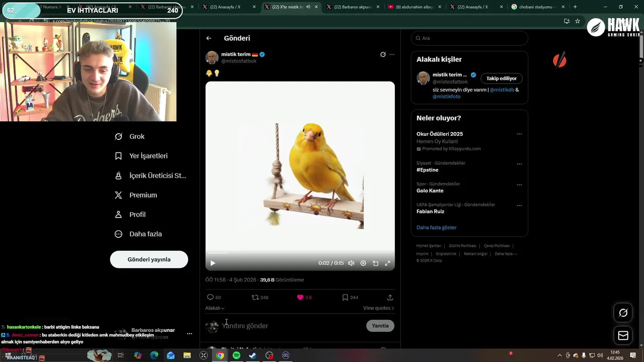Screen dimensions: 644x362
Task: Click the Yanıtını gönder reply field
Action: click(x=292, y=326)
